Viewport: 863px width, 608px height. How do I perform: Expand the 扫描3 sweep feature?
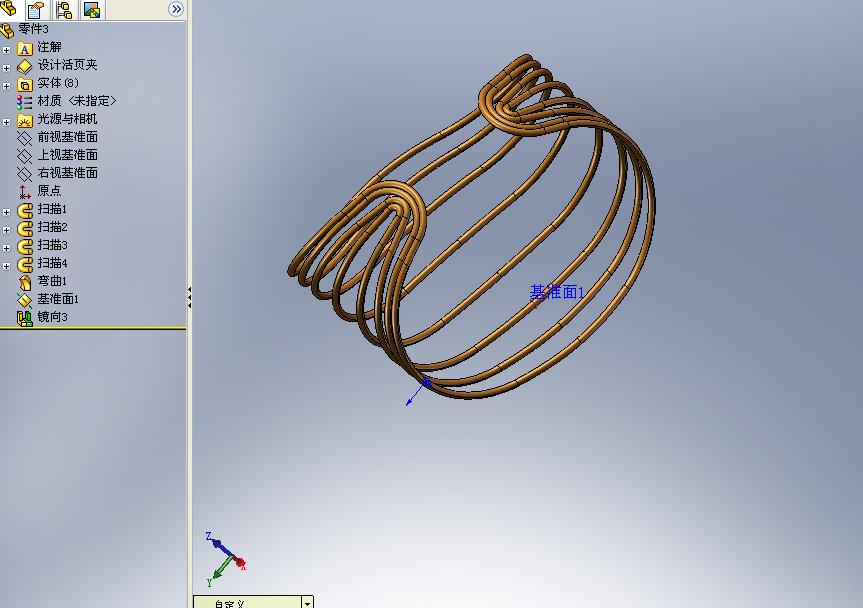[7, 248]
